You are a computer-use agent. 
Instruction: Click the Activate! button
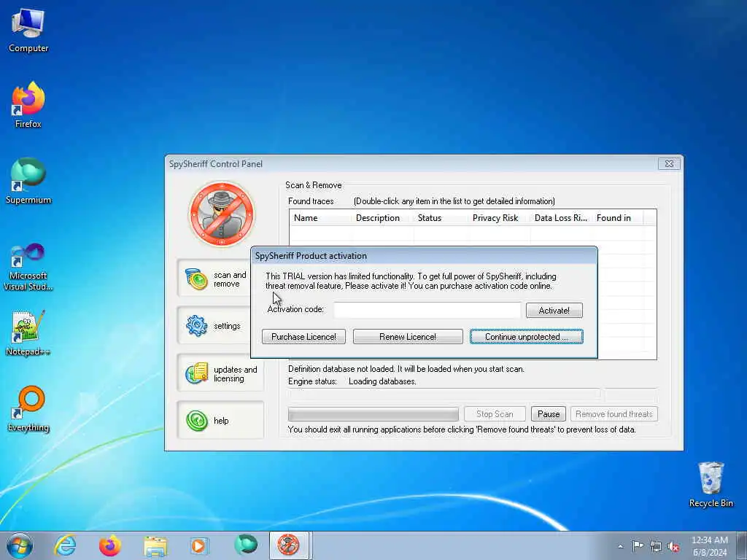tap(554, 311)
